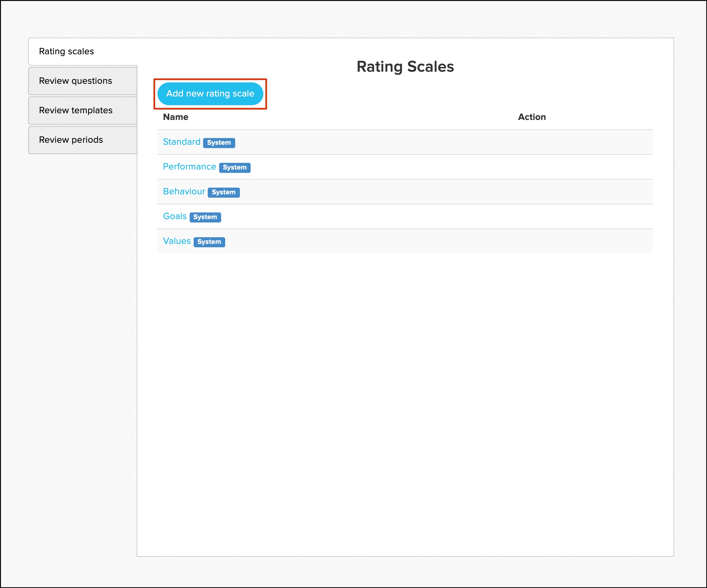Click the System badge next to Behaviour
The height and width of the screenshot is (588, 707).
(x=223, y=192)
